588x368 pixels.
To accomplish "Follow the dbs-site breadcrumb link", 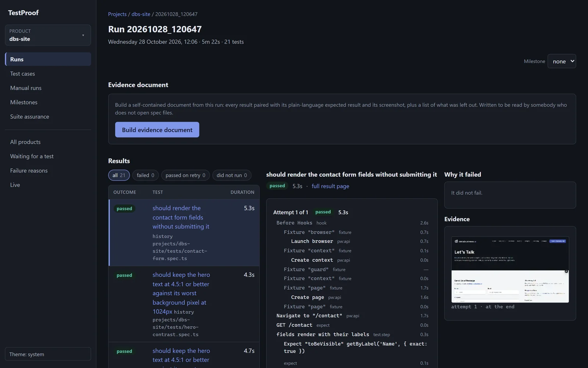I will tap(141, 14).
